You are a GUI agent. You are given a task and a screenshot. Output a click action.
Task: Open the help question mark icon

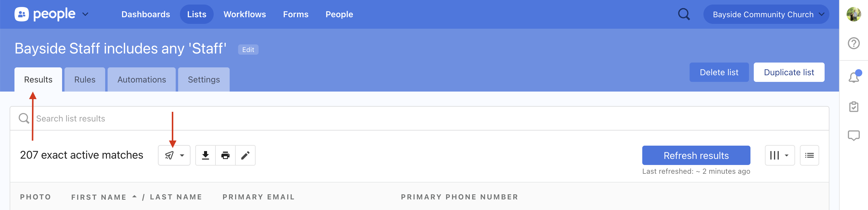pos(854,43)
